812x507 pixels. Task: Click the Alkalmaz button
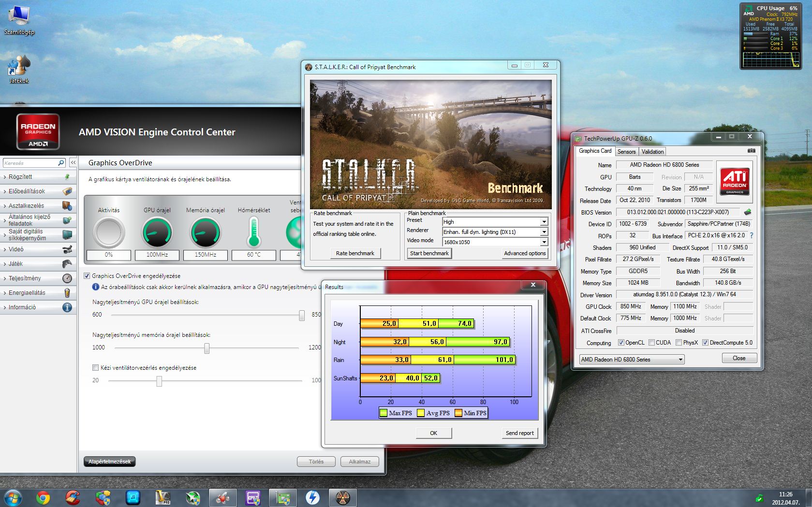pos(360,462)
